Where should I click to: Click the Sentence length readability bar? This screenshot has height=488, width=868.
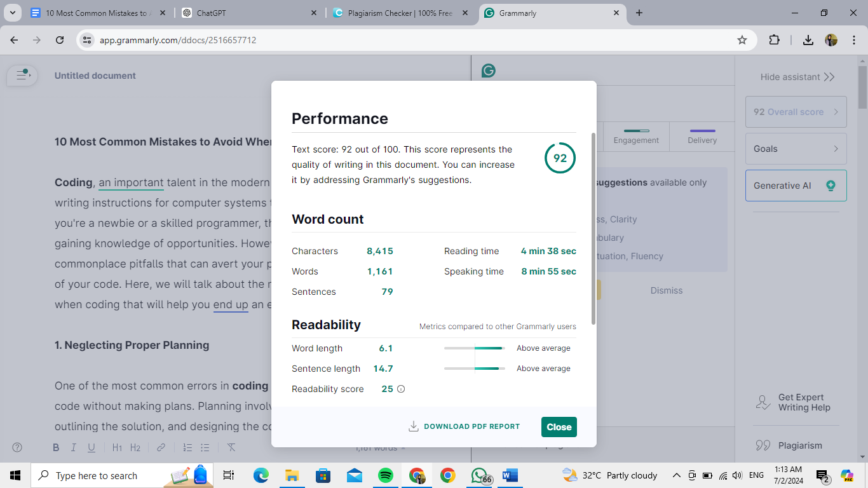point(475,369)
